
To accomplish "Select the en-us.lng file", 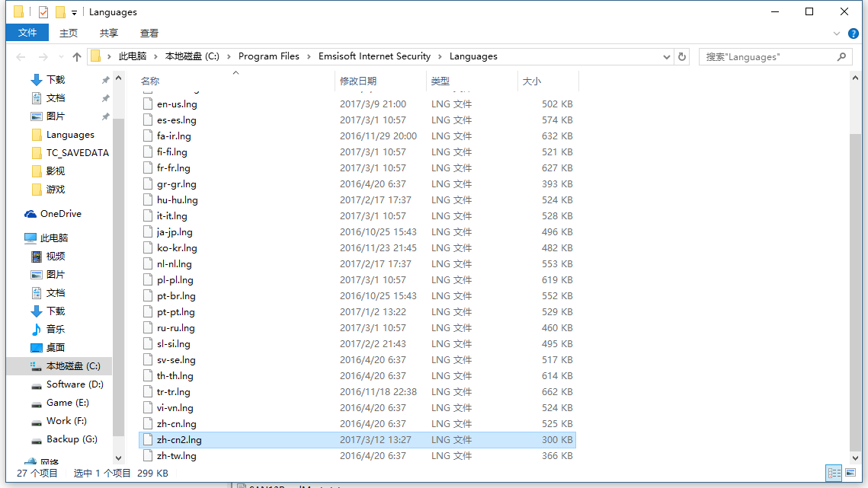I will (177, 104).
